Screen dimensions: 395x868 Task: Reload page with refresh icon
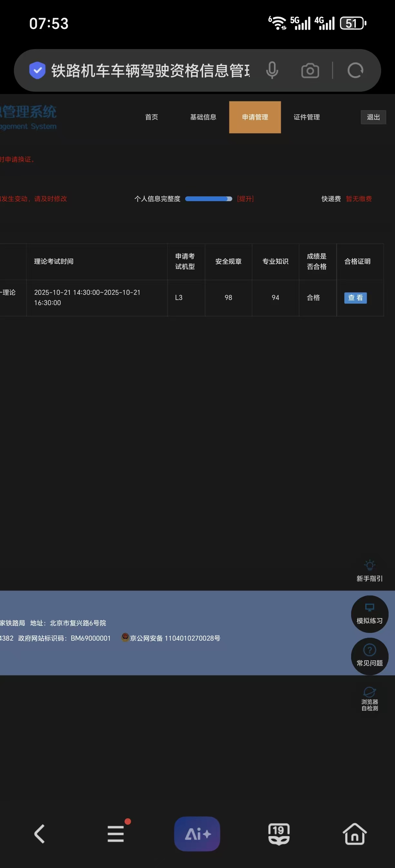click(355, 70)
